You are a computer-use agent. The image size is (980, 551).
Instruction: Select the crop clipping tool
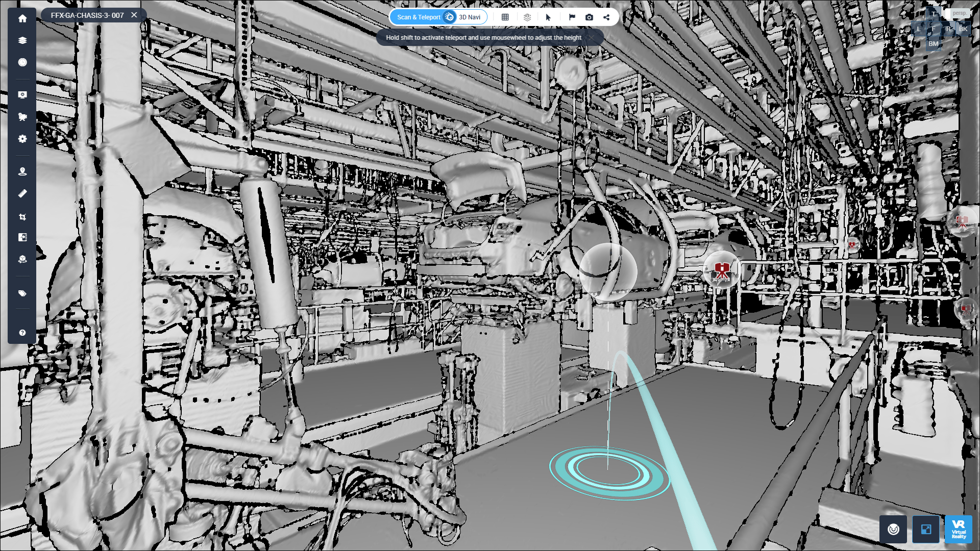pyautogui.click(x=22, y=217)
